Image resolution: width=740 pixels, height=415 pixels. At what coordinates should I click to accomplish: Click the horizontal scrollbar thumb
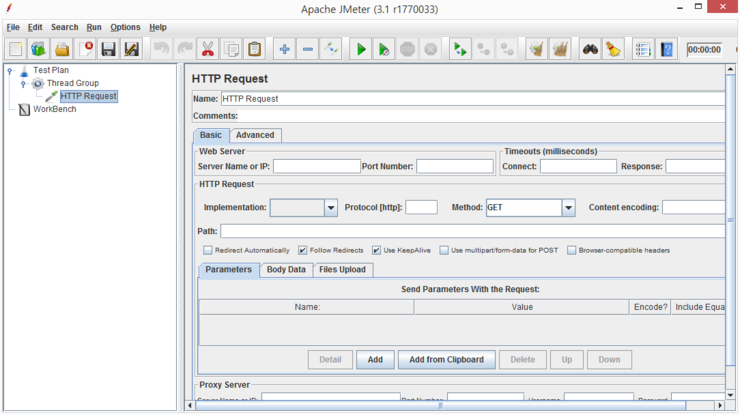tap(440, 406)
